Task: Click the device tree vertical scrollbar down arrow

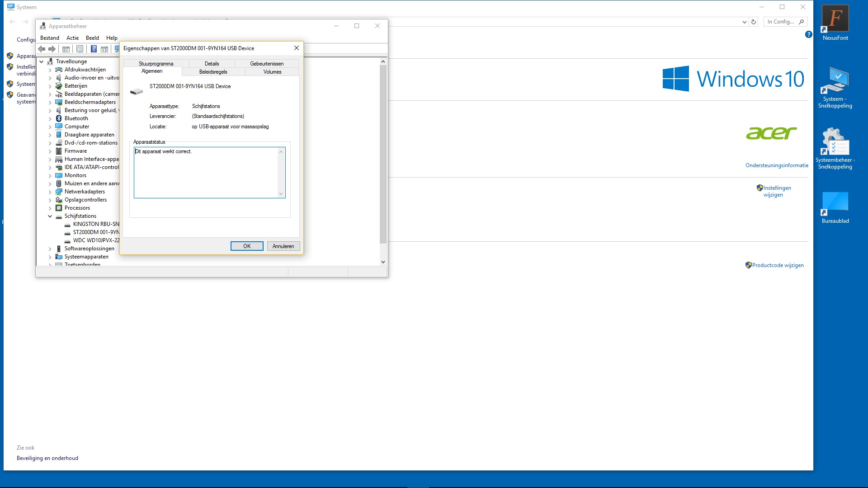Action: coord(383,262)
